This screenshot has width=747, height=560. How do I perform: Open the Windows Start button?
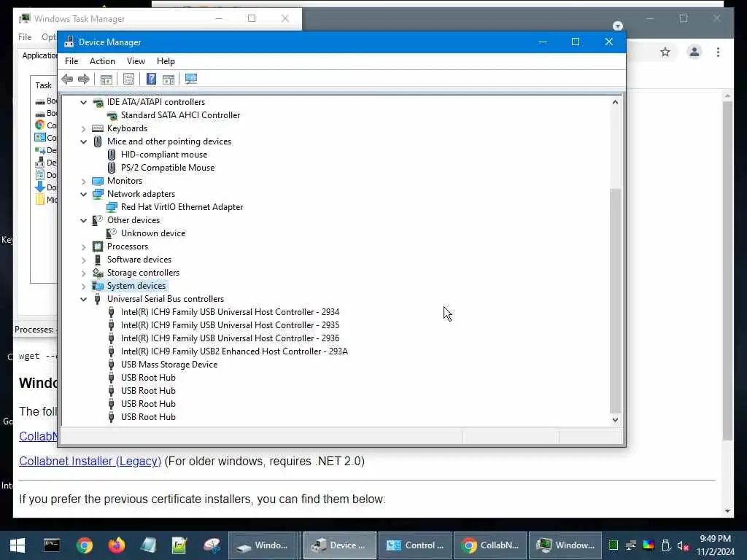tap(18, 545)
